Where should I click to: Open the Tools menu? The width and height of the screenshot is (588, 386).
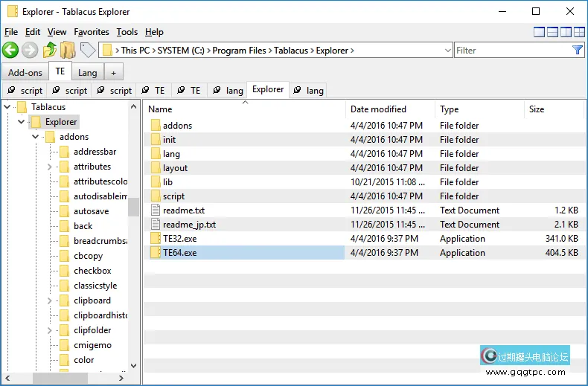point(127,32)
